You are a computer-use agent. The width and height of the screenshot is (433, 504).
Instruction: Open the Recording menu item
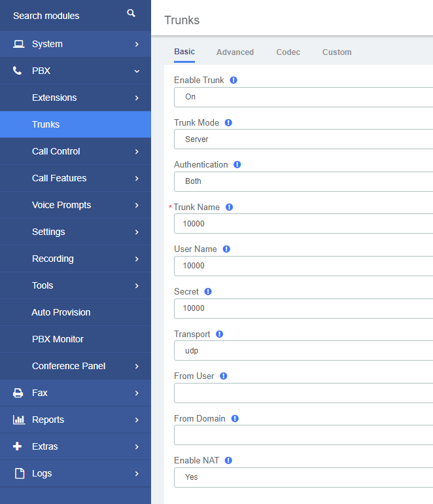pos(75,259)
